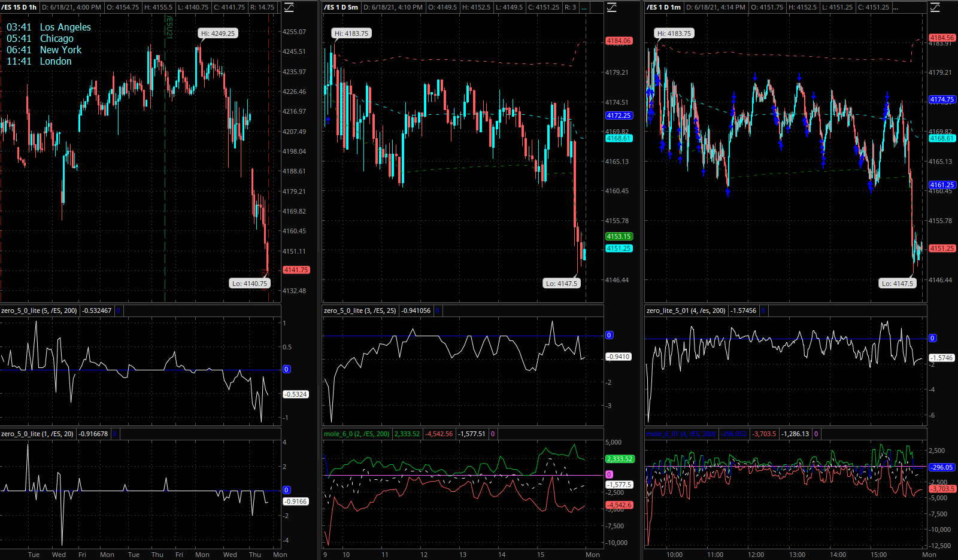
Task: Select the /ES 15 D 1h chart label
Action: 19,7
